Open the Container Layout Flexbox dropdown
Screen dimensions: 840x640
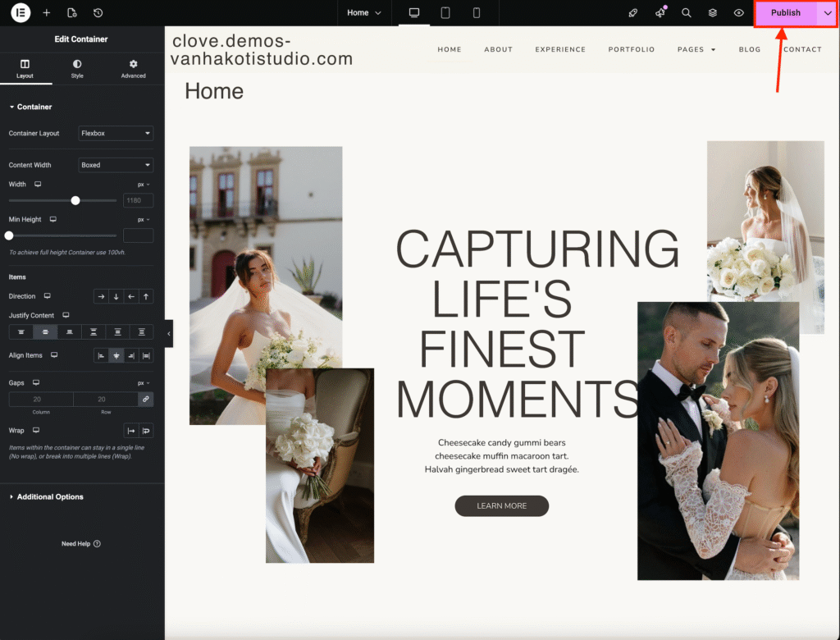click(x=116, y=133)
